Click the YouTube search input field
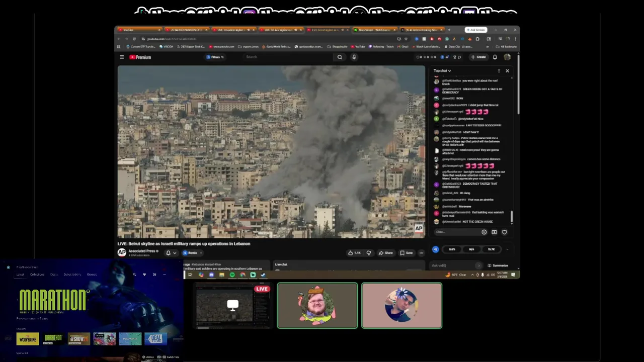 point(288,57)
